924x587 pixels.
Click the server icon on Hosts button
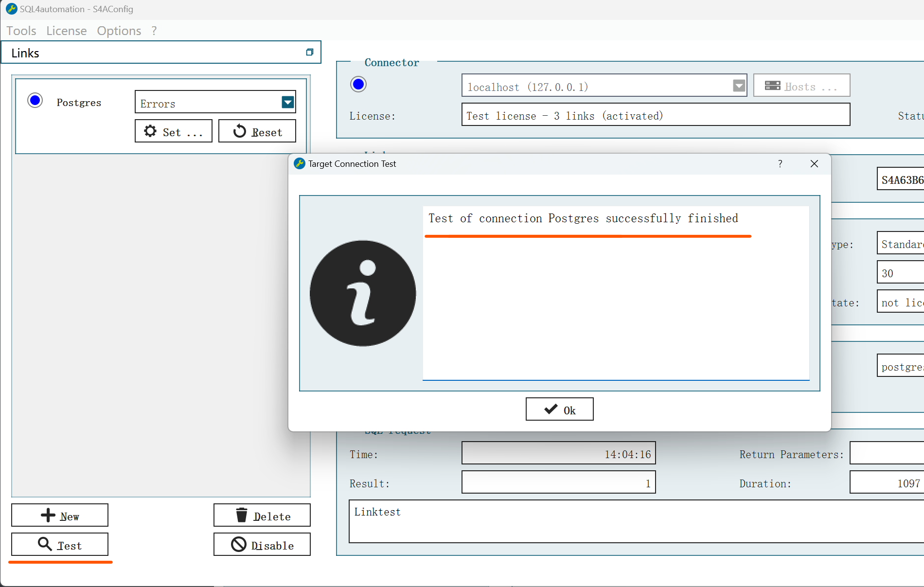(x=773, y=86)
